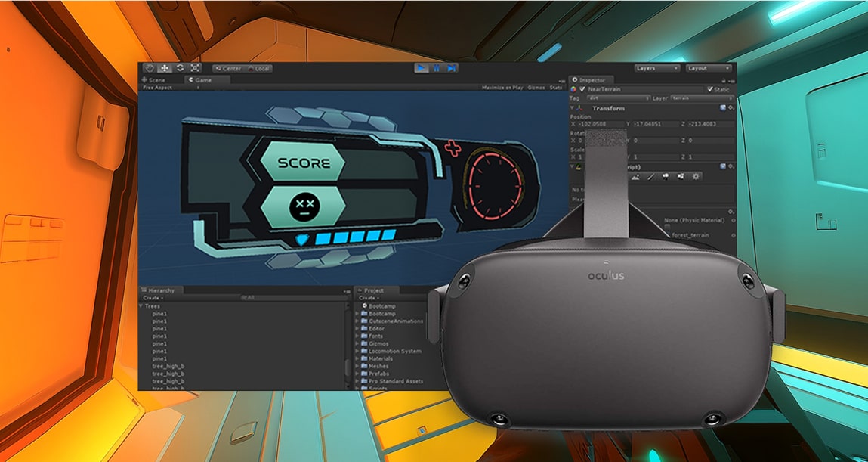This screenshot has width=868, height=462.
Task: Open the forest_terrain object picker circle
Action: point(733,235)
